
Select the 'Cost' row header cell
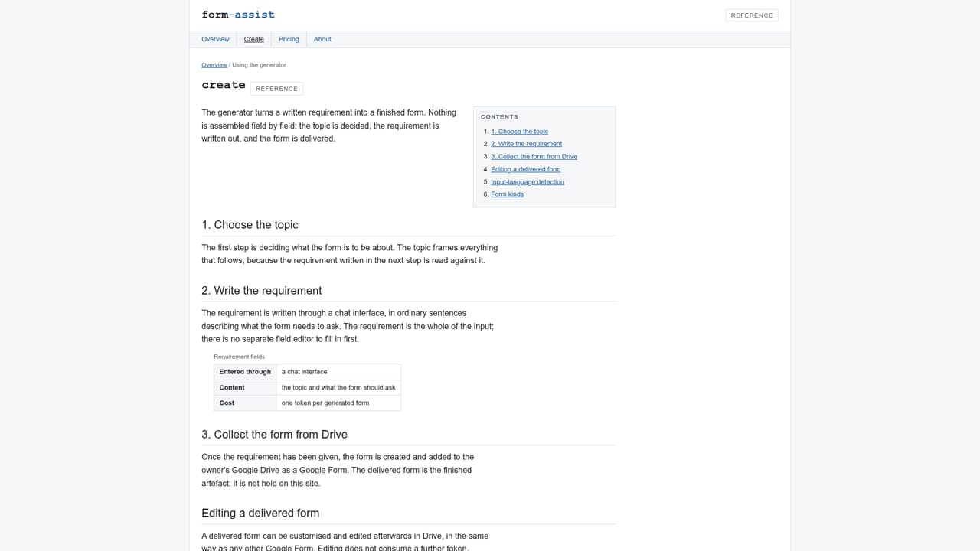[245, 403]
